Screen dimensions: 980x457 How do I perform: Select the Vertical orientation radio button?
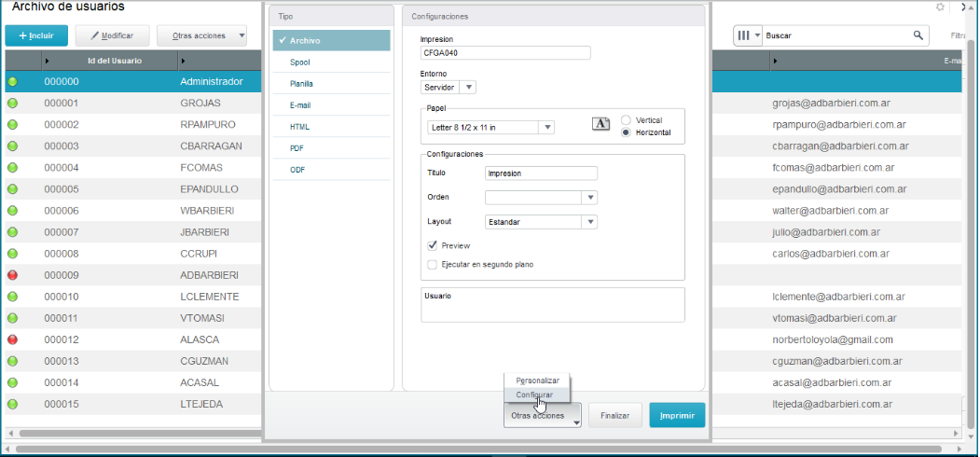click(x=626, y=120)
